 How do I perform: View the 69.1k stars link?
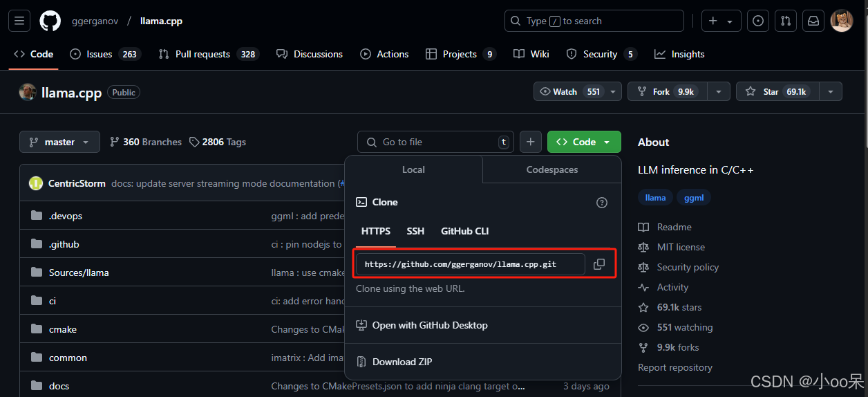tap(670, 307)
